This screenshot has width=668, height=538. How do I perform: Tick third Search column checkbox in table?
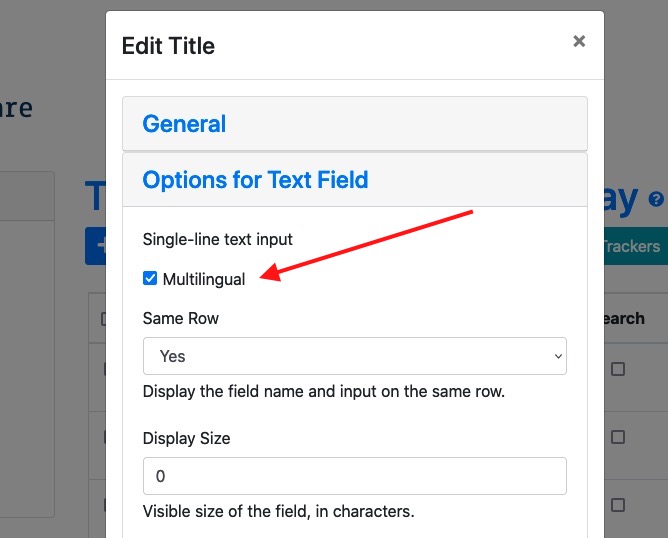pos(618,505)
